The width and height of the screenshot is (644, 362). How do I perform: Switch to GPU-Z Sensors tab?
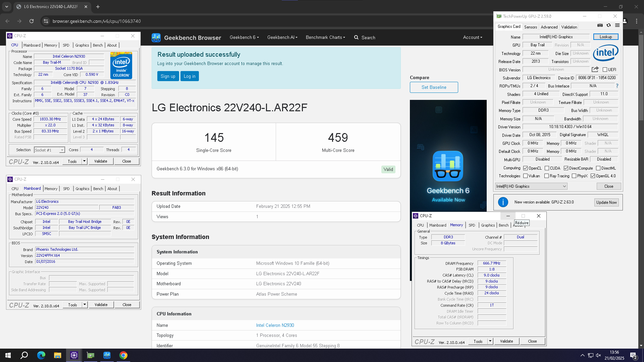pyautogui.click(x=531, y=27)
